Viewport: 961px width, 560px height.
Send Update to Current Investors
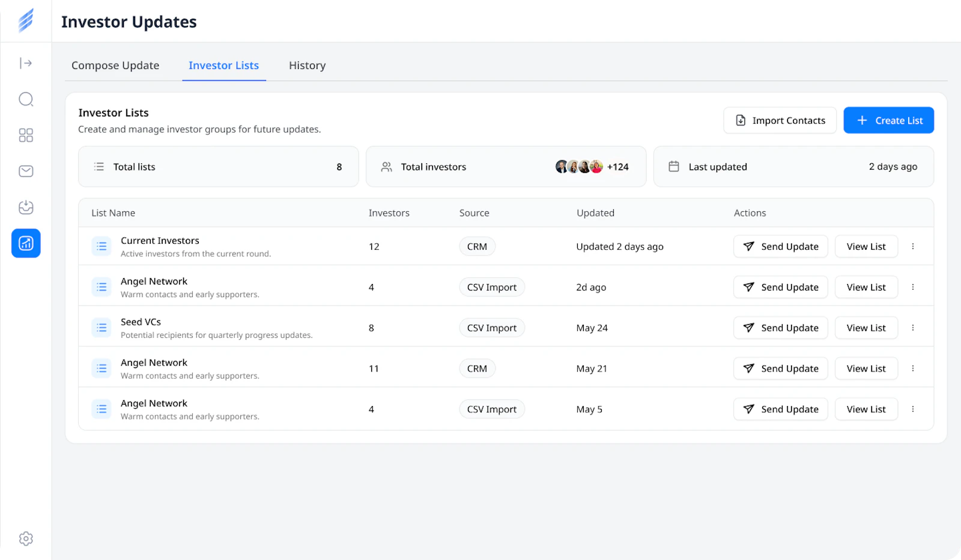(780, 247)
